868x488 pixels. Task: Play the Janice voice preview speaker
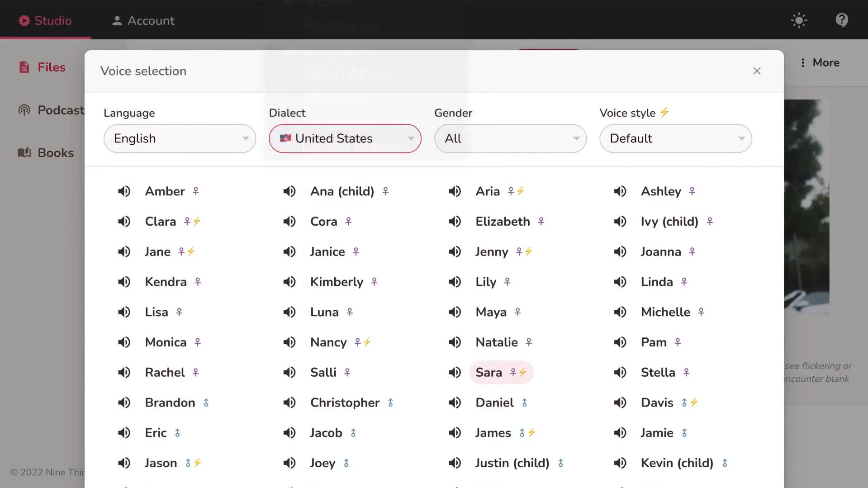click(289, 252)
